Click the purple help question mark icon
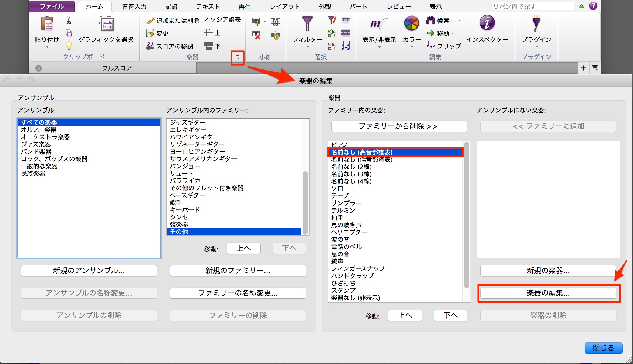 click(x=593, y=6)
